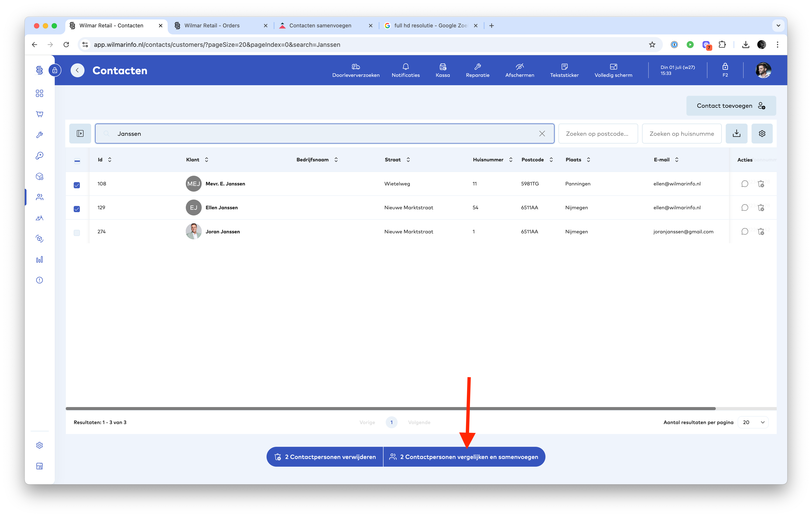The image size is (812, 517).
Task: Open chat bubble for Mevr. E. Janssen
Action: pyautogui.click(x=745, y=184)
